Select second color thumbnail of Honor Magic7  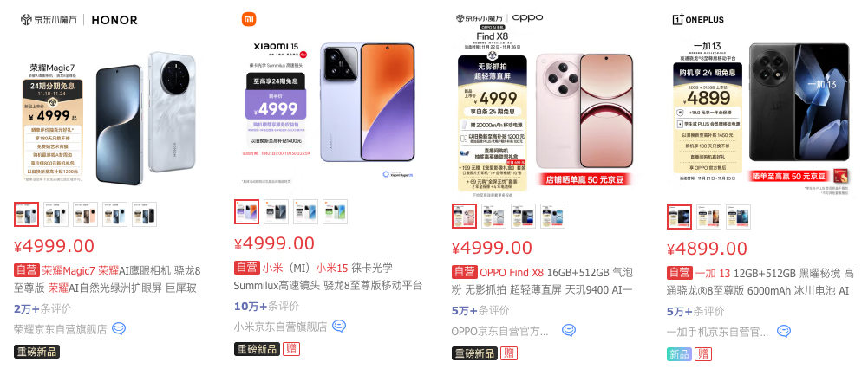(55, 215)
